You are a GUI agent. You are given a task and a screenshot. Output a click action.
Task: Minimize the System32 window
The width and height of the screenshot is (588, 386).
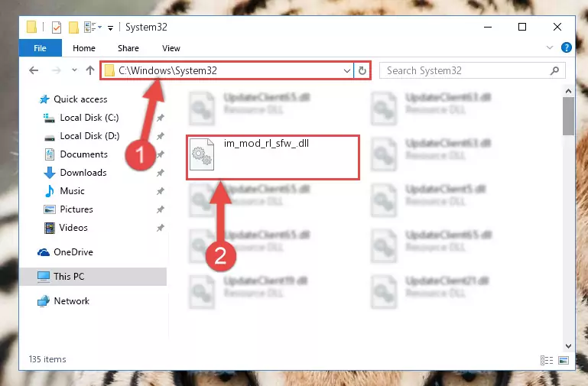488,27
